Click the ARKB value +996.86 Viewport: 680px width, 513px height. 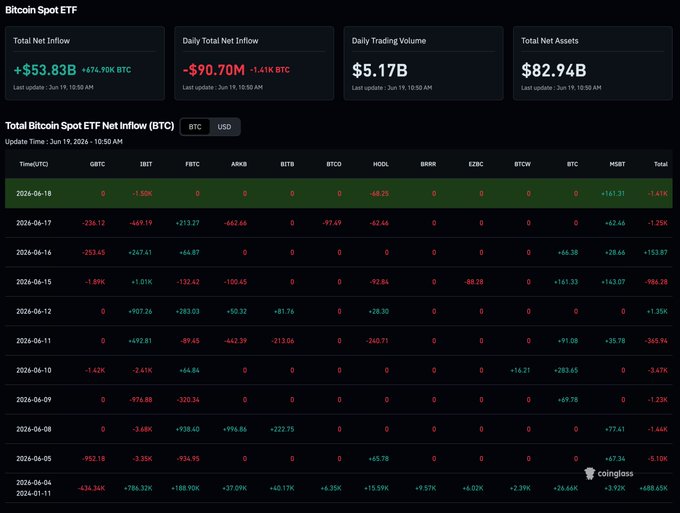[235, 429]
